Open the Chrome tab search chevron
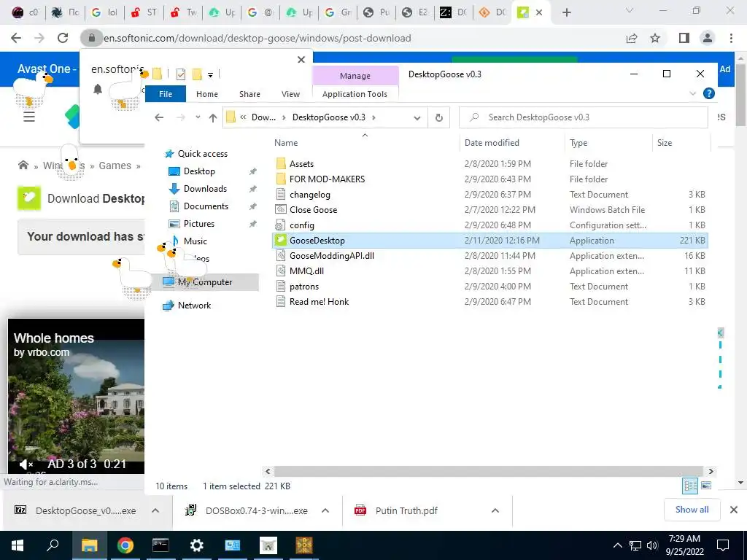Screen dimensions: 747x560 630,10
